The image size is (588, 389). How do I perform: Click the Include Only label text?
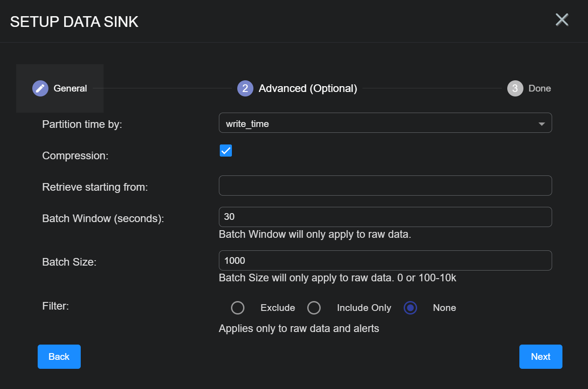point(364,308)
